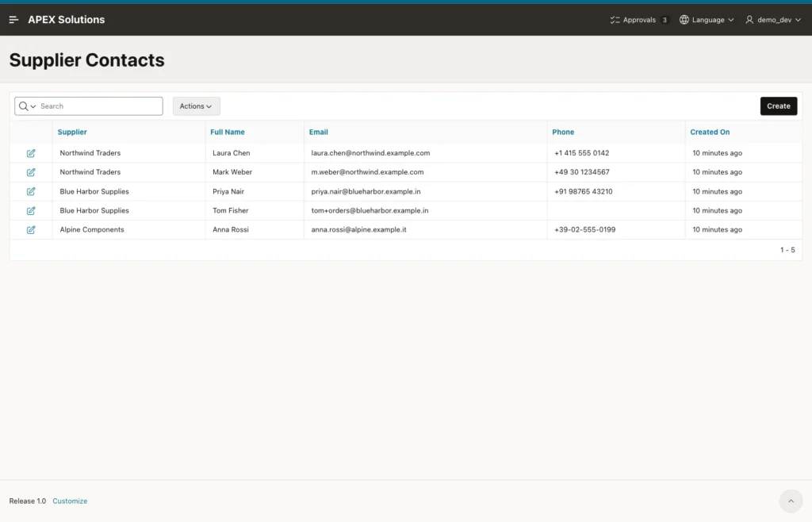The height and width of the screenshot is (522, 812).
Task: Click phone number +49 30 1234567
Action: coord(581,172)
